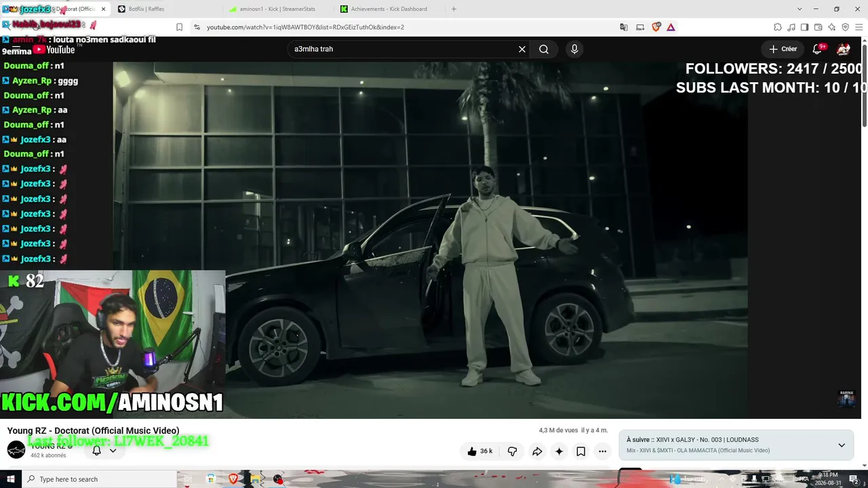Click the Windows Start button
The image size is (868, 488).
tap(11, 479)
